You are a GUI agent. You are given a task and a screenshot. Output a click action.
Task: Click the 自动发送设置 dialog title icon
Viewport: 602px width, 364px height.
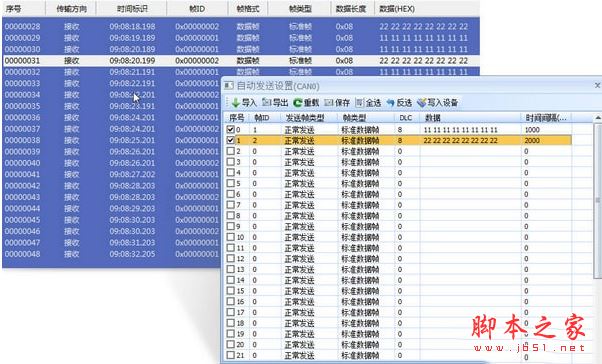[229, 86]
